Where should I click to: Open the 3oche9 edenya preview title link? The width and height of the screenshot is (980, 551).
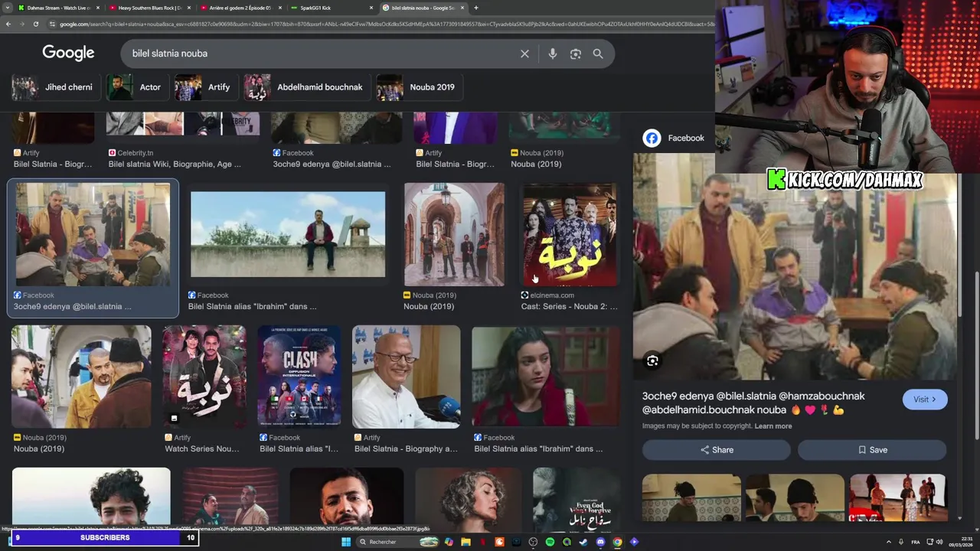point(753,403)
